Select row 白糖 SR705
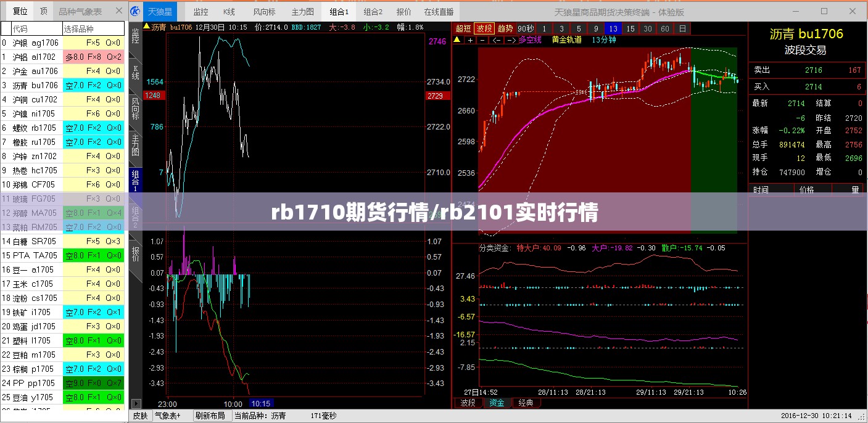Screen dimensions: 868x423 coord(62,241)
